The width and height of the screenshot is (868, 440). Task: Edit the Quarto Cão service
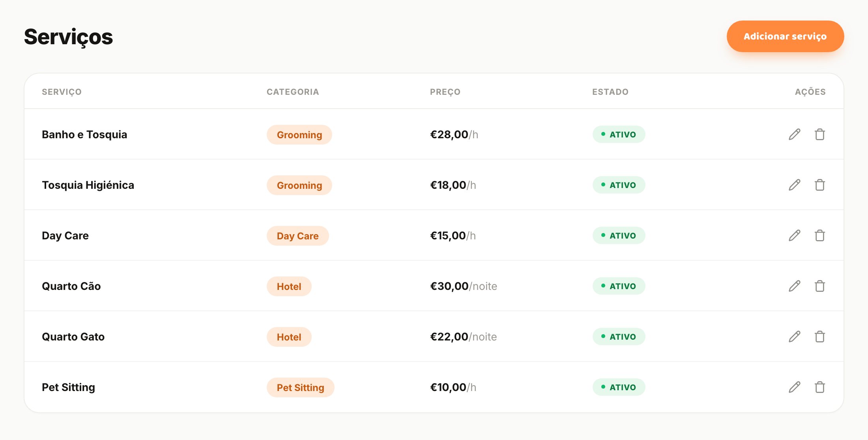click(795, 286)
